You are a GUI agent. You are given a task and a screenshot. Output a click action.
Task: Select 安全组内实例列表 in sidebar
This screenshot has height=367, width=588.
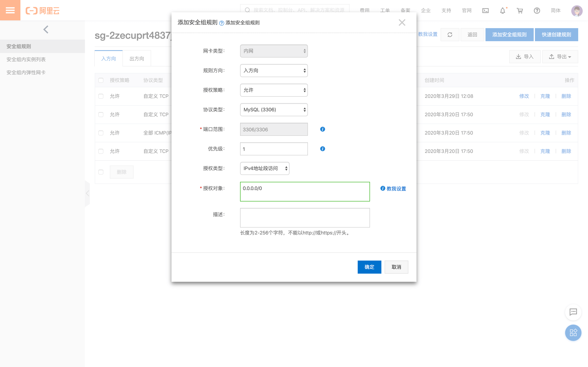coord(26,60)
